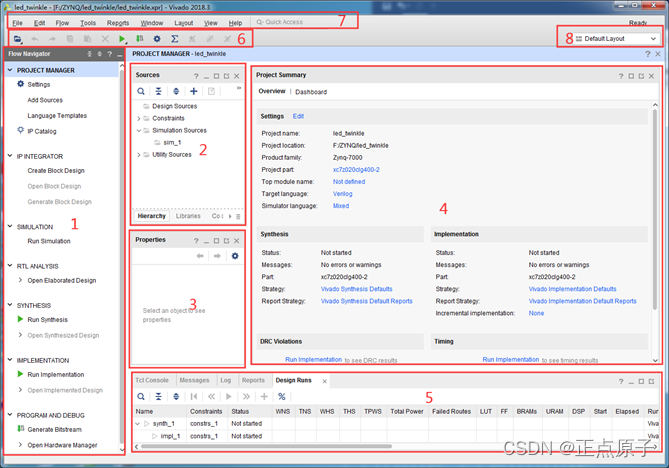Viewport: 669px width, 468px height.
Task: Click the Run Synthesis green arrow
Action: coord(20,319)
